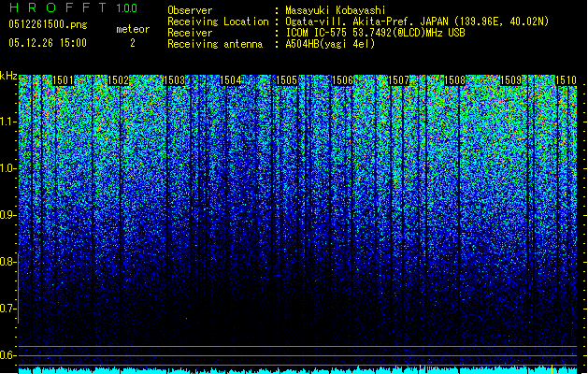Select the 1504 time marker
The height and width of the screenshot is (374, 588).
coord(230,80)
